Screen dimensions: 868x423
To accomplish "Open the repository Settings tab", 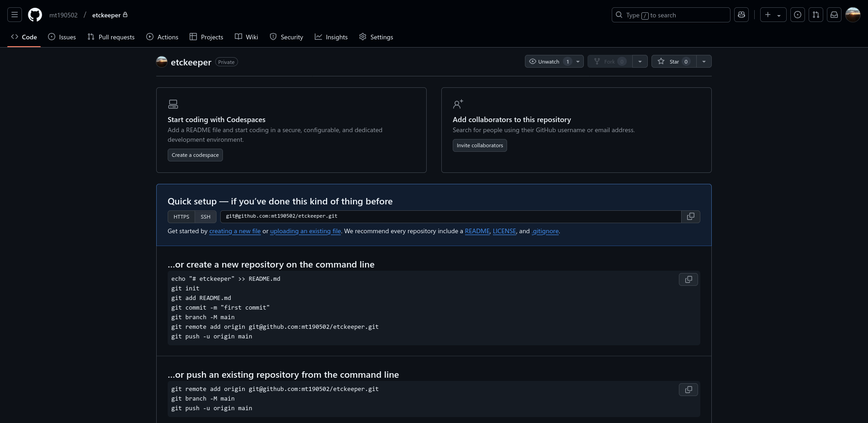I will coord(376,37).
